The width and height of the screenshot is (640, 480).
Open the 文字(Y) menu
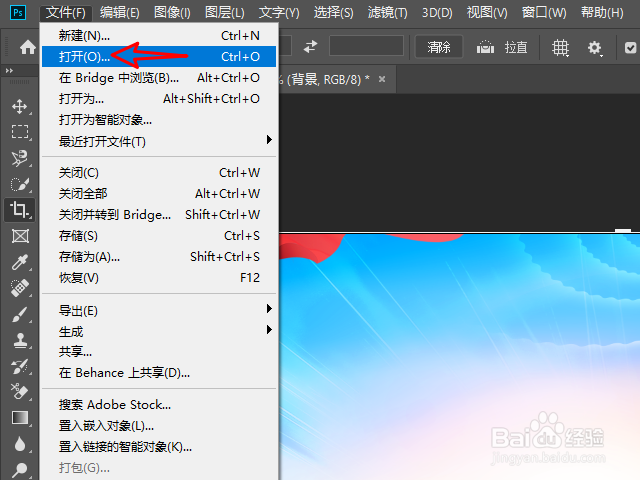coord(279,13)
